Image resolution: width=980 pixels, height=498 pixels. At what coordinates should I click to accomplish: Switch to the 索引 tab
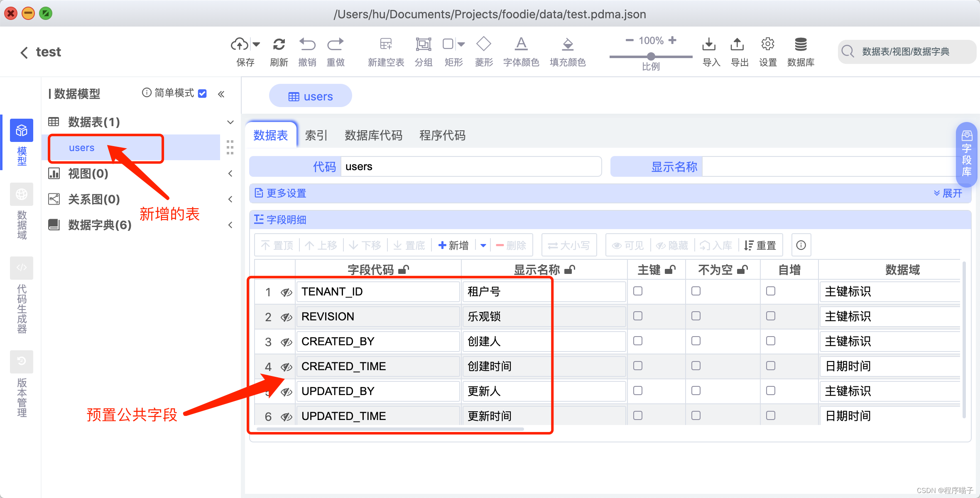pos(316,135)
